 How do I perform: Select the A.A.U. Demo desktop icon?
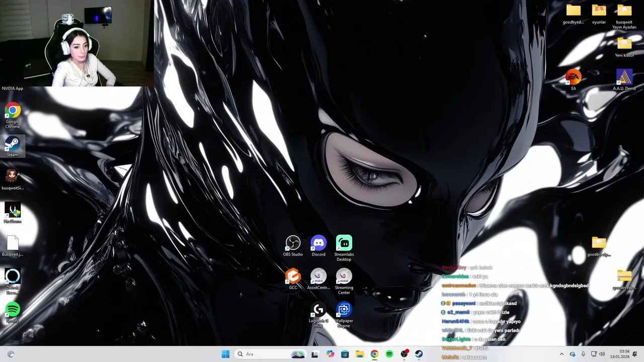tap(624, 80)
